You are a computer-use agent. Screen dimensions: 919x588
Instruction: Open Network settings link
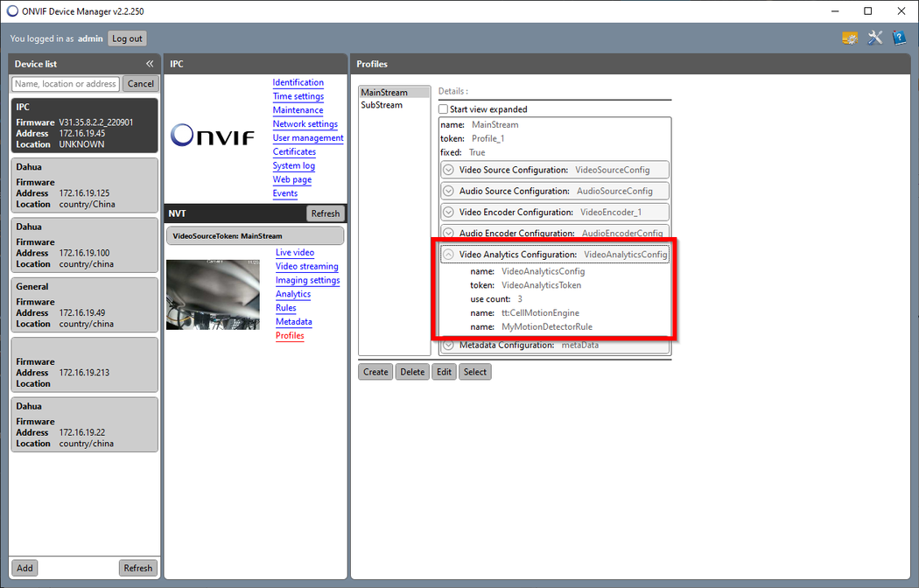[x=305, y=124]
